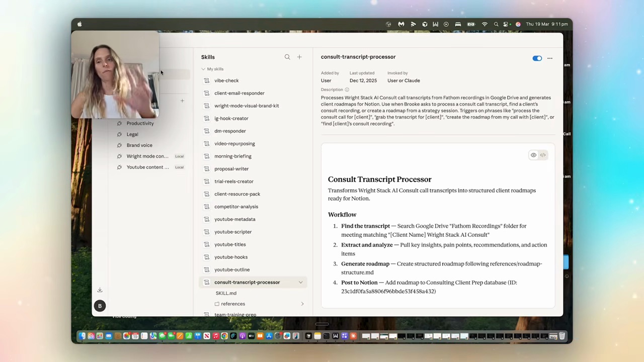Viewport: 644px width, 362px height.
Task: Click Local badge beside Wright mode content
Action: (179, 156)
